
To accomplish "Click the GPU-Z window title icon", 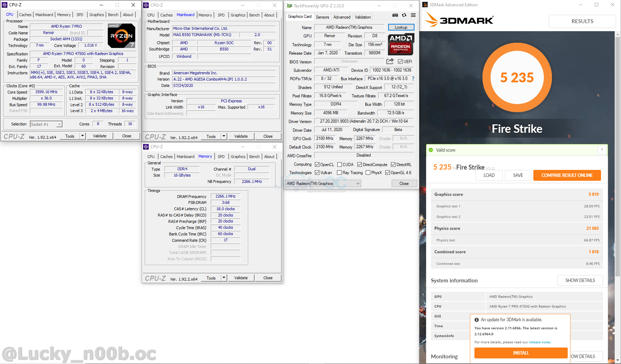I will click(x=289, y=6).
